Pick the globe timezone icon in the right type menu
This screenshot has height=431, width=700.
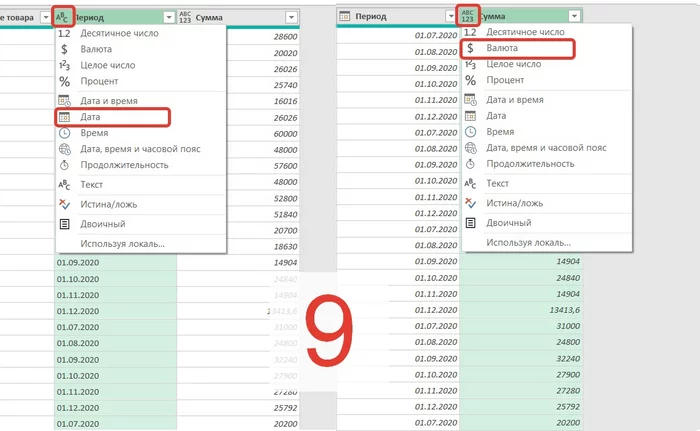(470, 148)
